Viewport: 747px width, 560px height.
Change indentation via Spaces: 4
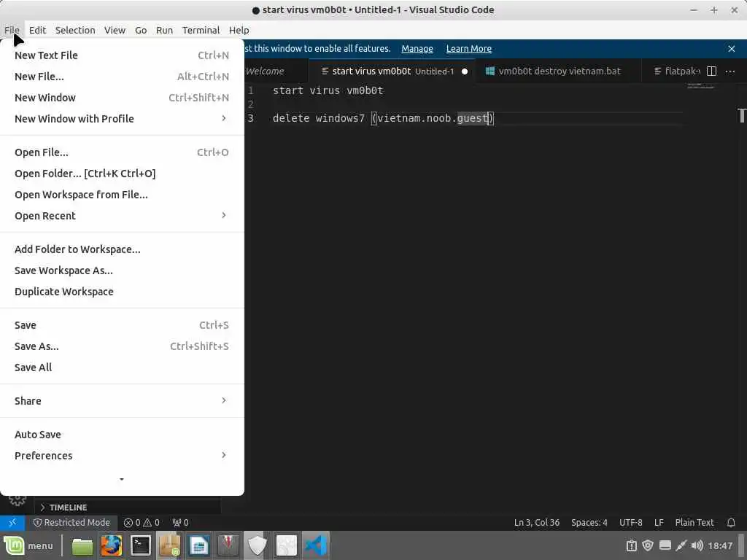[589, 522]
